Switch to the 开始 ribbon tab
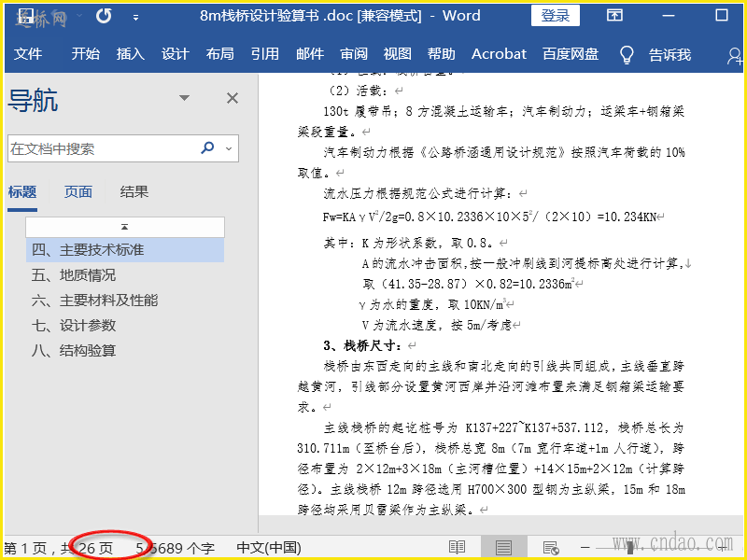 85,54
